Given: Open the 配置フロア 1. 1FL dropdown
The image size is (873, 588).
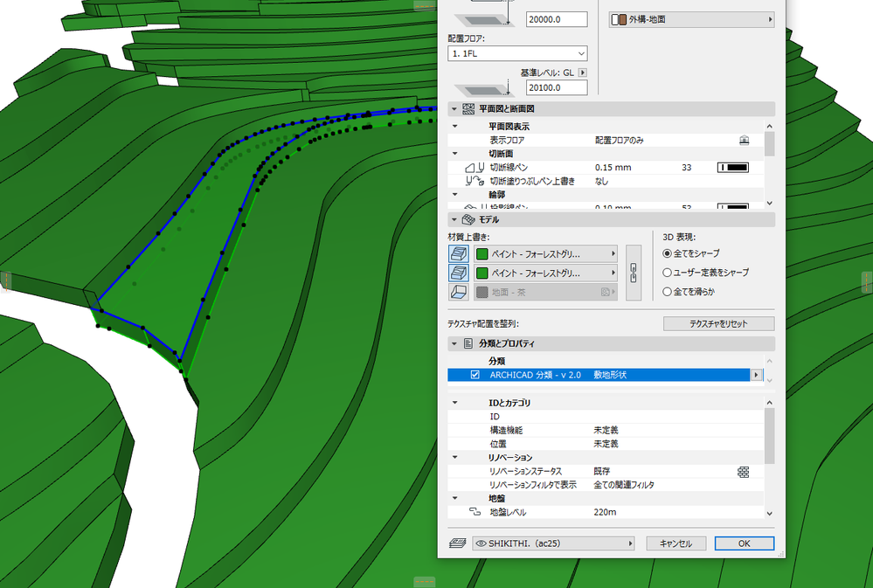Looking at the screenshot, I should (x=517, y=53).
